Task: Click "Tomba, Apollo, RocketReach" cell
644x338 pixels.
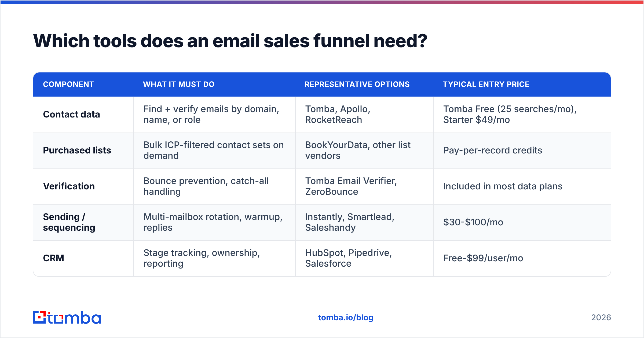Action: click(364, 115)
